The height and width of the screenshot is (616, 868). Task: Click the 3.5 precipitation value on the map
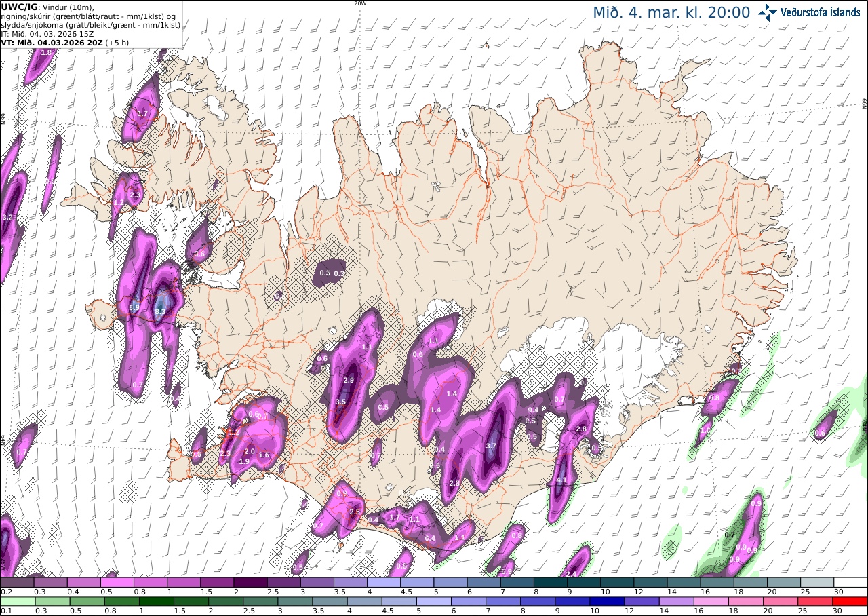(x=340, y=402)
